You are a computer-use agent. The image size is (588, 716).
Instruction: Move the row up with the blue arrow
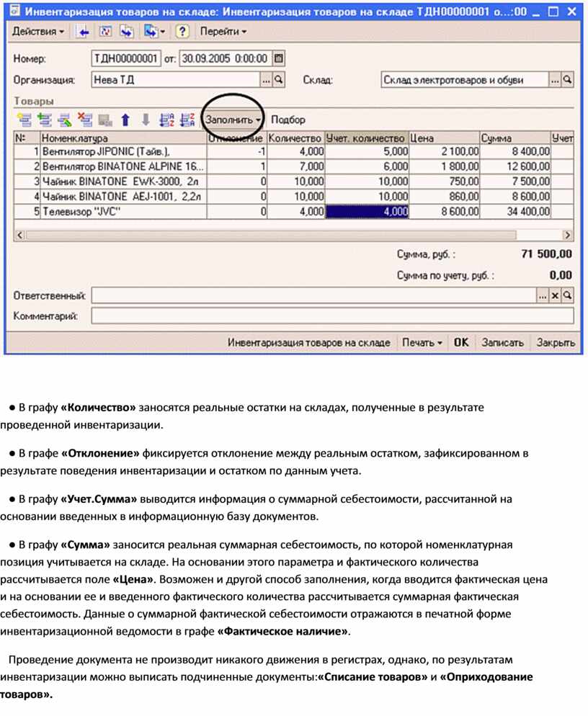click(x=125, y=120)
